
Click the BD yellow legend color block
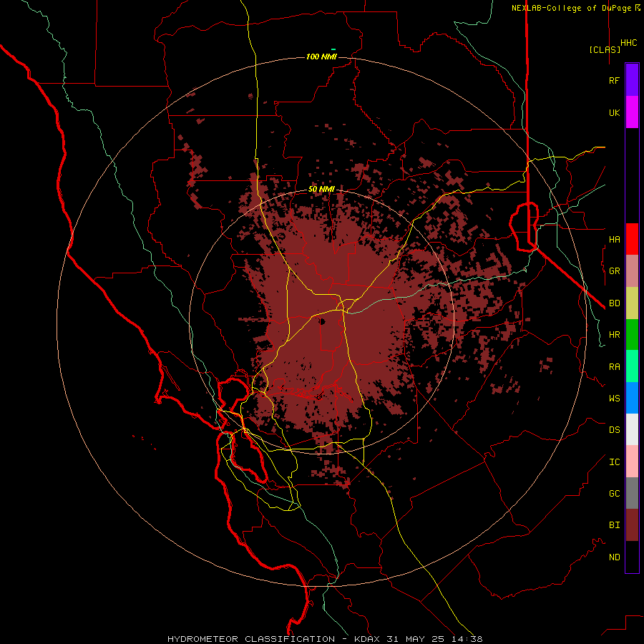click(x=632, y=303)
